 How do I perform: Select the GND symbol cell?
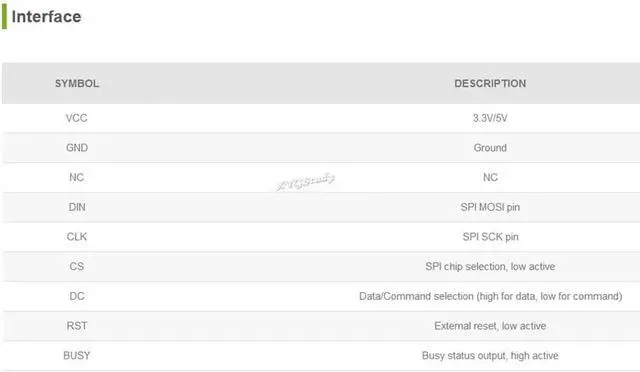point(77,148)
